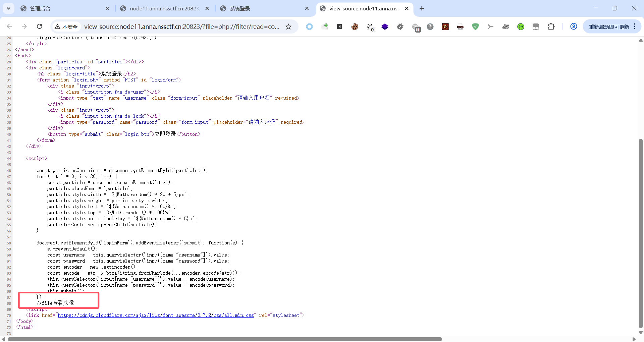Restore down the browser window
Screen dimensions: 644x342
615,8
